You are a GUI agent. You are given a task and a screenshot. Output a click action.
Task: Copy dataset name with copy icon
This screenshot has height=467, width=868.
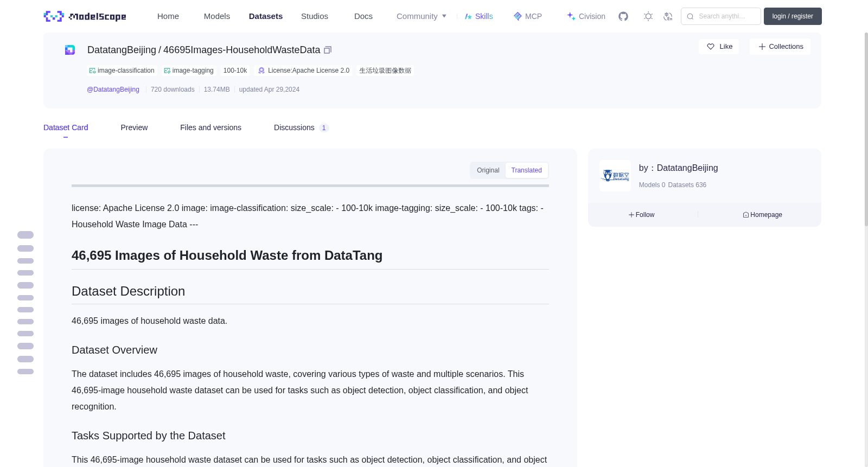pos(328,50)
